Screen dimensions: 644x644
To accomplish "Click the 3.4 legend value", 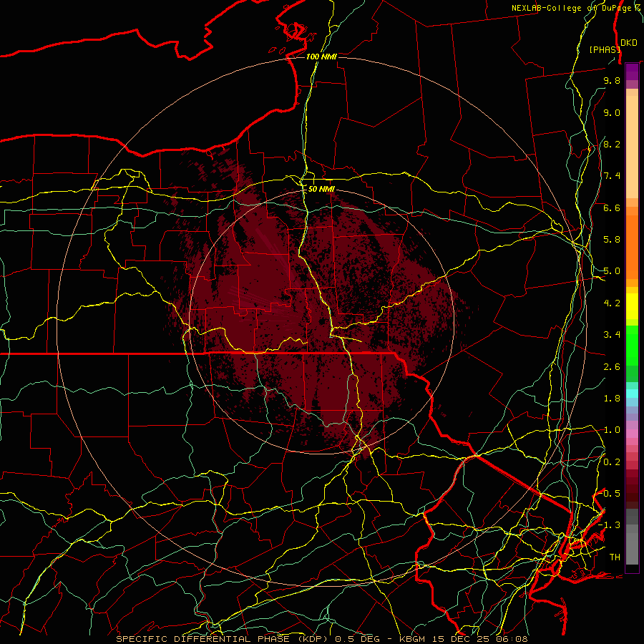I will (612, 335).
